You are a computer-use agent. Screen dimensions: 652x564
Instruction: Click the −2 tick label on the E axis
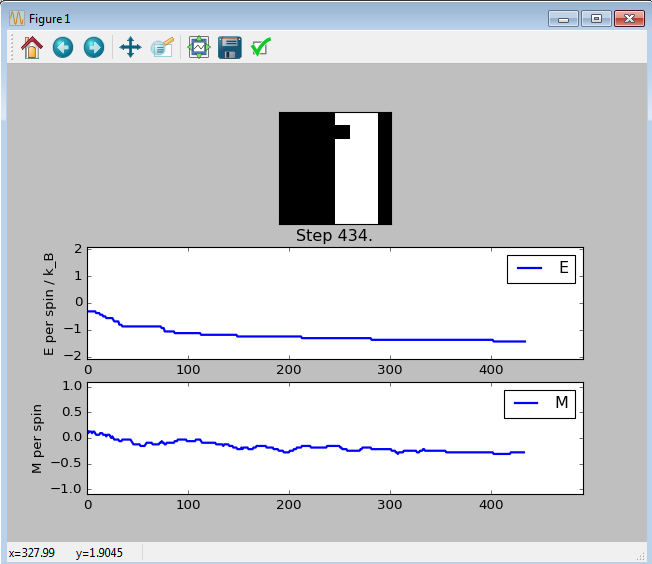click(x=73, y=356)
